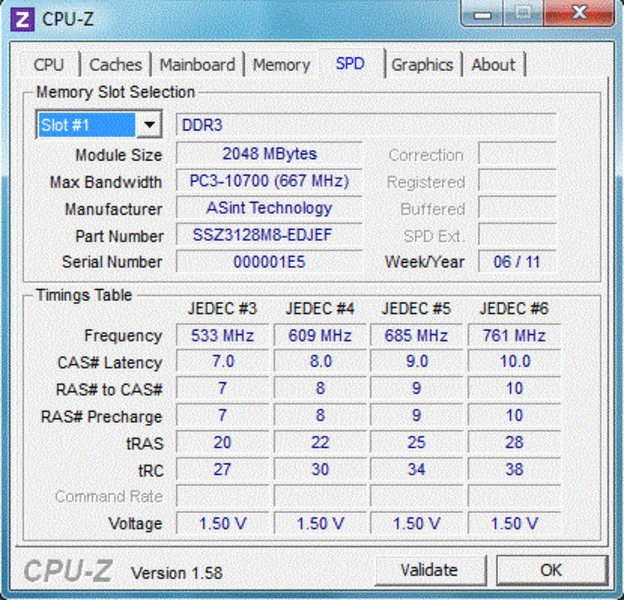
Task: Select the Mainboard tab
Action: coord(197,65)
